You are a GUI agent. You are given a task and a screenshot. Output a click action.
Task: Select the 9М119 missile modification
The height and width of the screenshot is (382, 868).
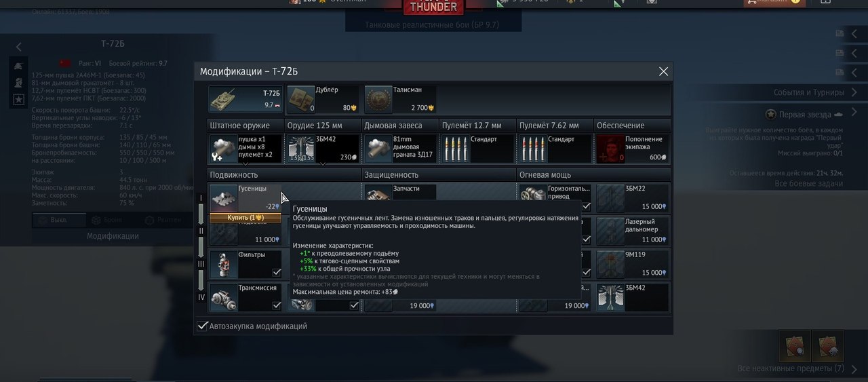pos(632,263)
